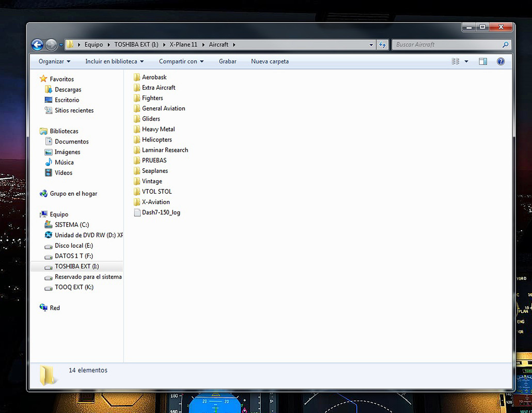
Task: Open recent locations dropdown beside navigation arrows
Action: 61,45
